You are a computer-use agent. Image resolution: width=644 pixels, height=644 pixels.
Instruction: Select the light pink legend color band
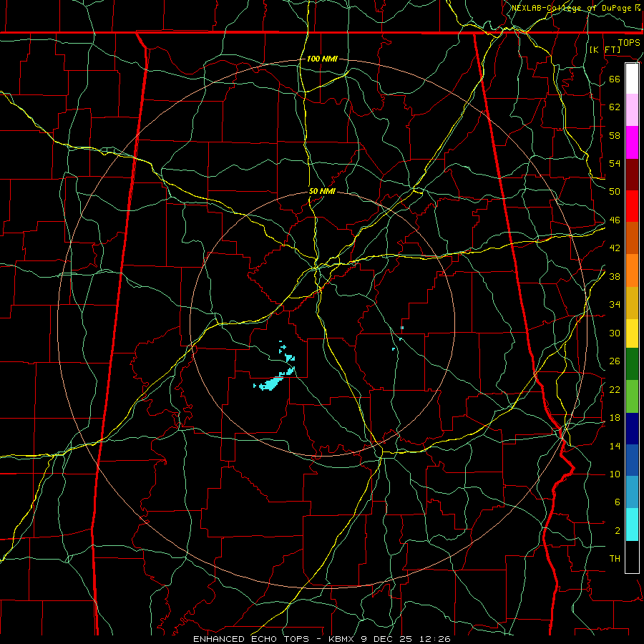click(x=632, y=109)
